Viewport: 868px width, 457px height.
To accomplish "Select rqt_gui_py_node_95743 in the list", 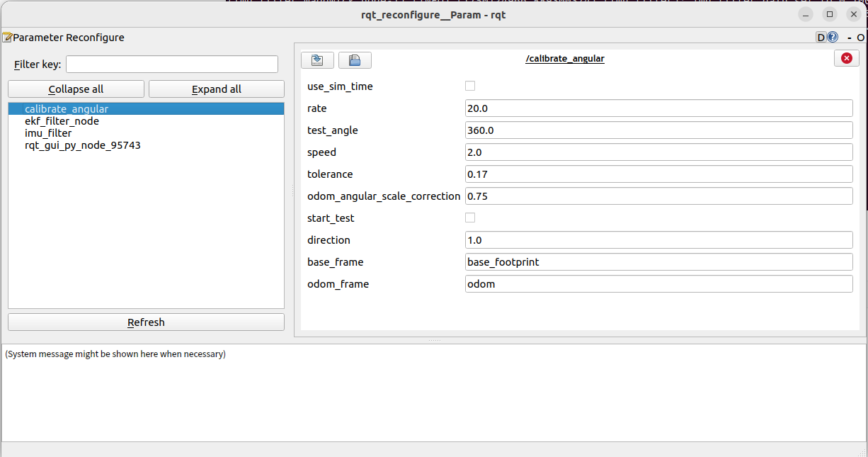I will tap(146, 145).
